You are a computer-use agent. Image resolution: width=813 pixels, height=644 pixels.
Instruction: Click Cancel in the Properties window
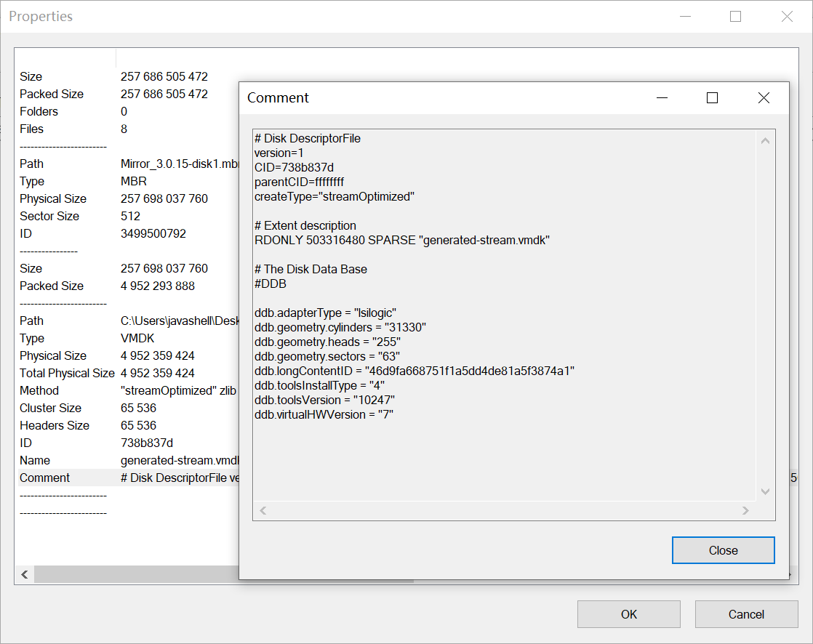pos(746,614)
